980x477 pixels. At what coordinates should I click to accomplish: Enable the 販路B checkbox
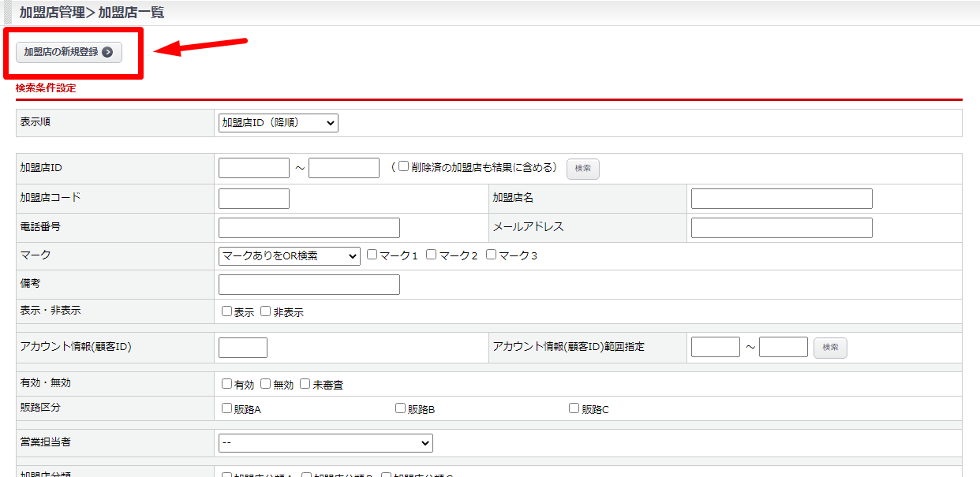point(401,408)
